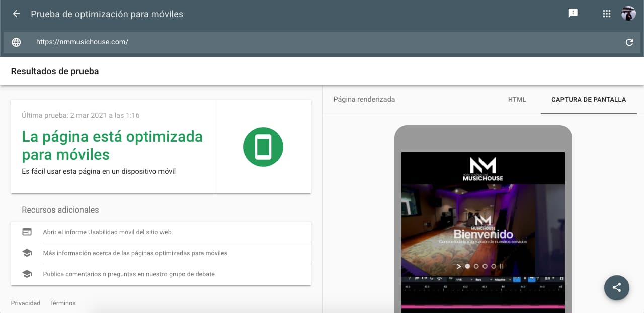Image resolution: width=644 pixels, height=313 pixels.
Task: Click the green mobile-friendly phone icon
Action: [263, 147]
